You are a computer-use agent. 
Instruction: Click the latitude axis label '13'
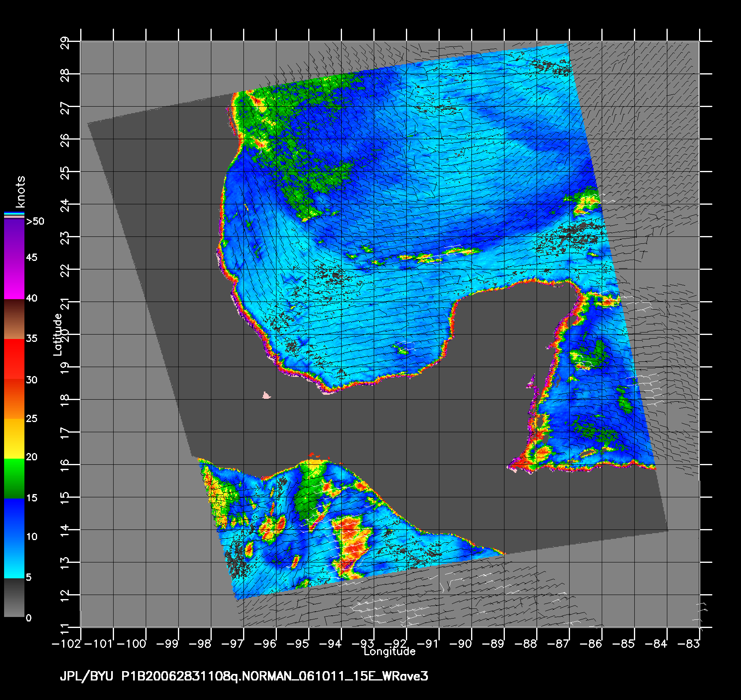pyautogui.click(x=66, y=563)
